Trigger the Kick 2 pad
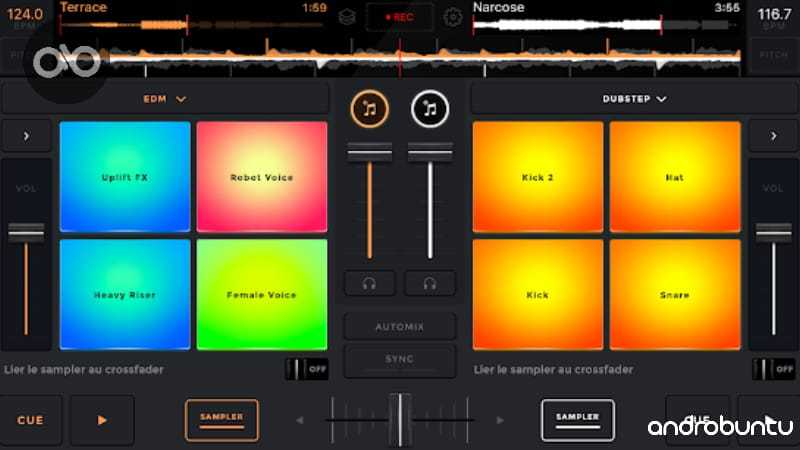 pyautogui.click(x=538, y=177)
